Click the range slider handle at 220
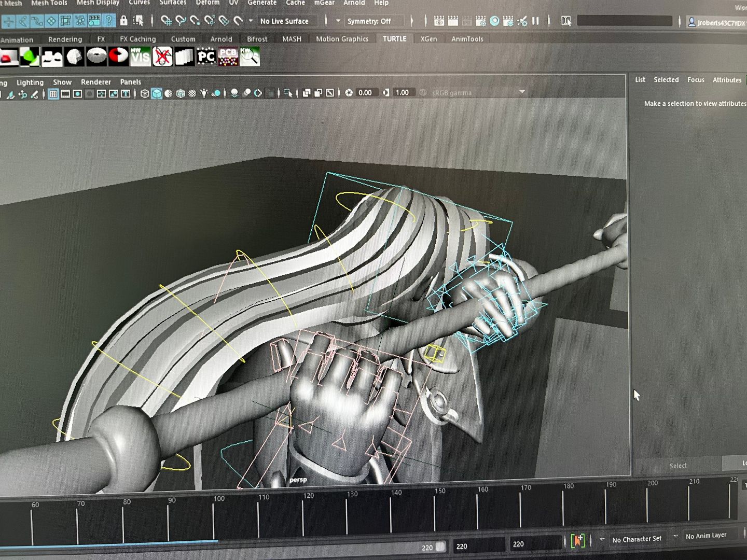 tap(440, 547)
